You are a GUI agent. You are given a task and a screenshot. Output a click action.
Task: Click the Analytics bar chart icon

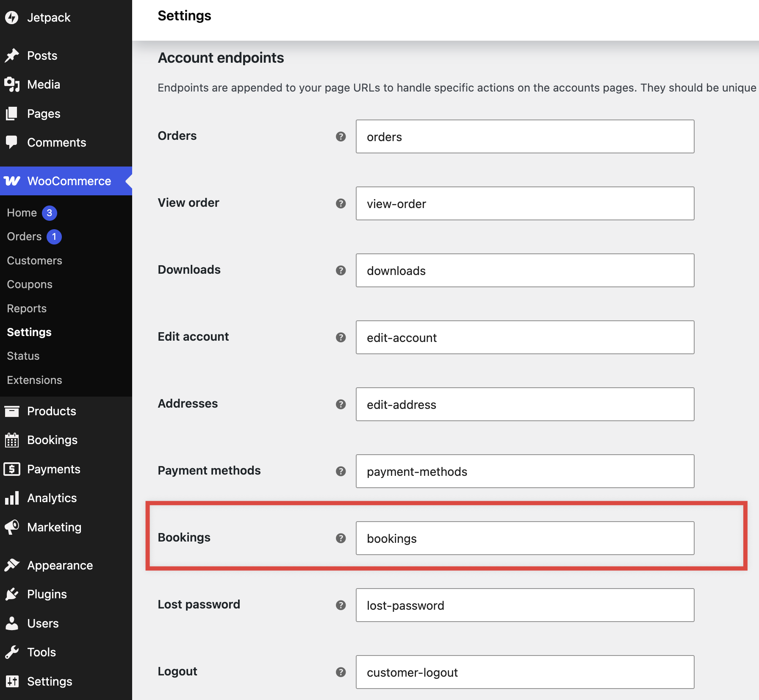12,498
